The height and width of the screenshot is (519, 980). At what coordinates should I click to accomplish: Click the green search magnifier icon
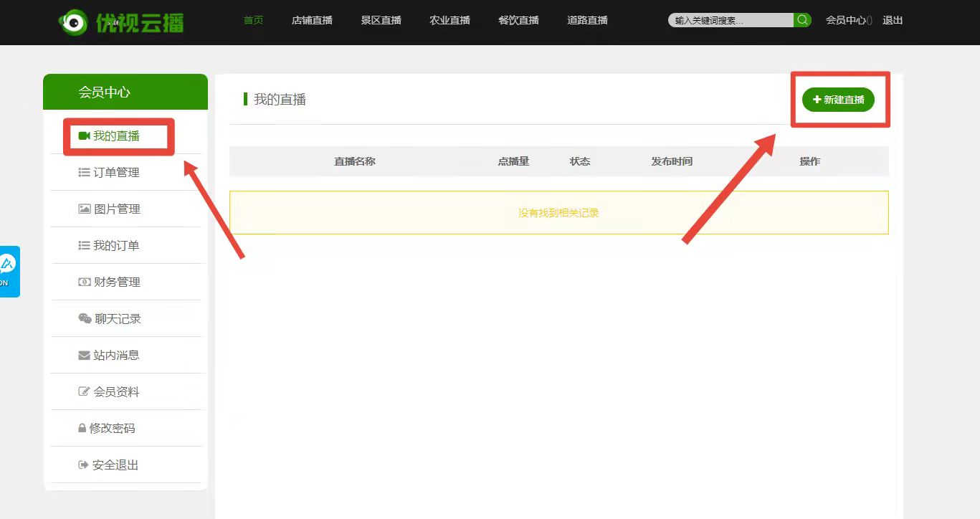click(803, 20)
